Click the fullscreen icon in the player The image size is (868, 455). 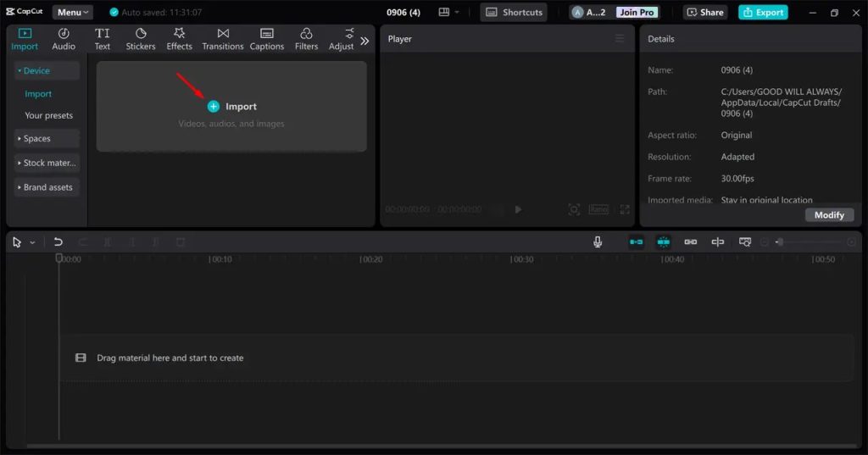(625, 209)
